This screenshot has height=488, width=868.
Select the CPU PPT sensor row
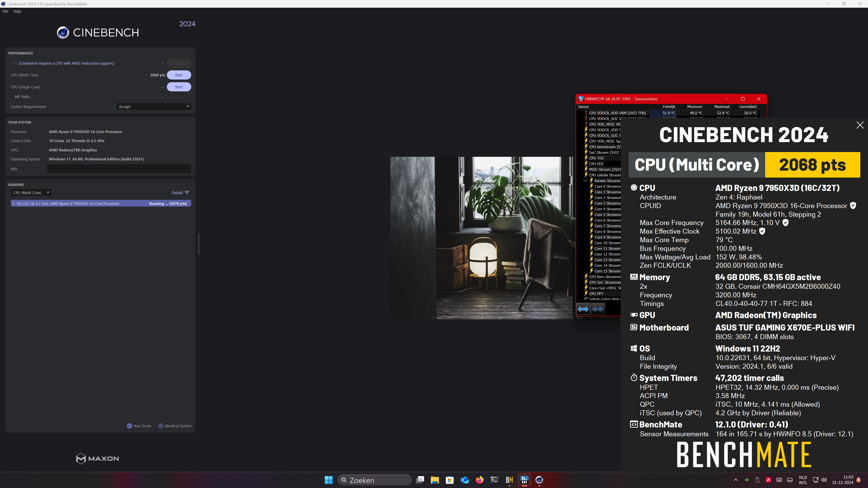pos(596,294)
